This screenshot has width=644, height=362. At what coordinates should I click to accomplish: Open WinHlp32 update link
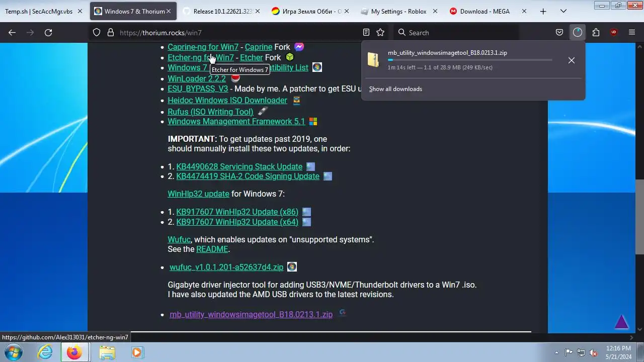coord(198,194)
